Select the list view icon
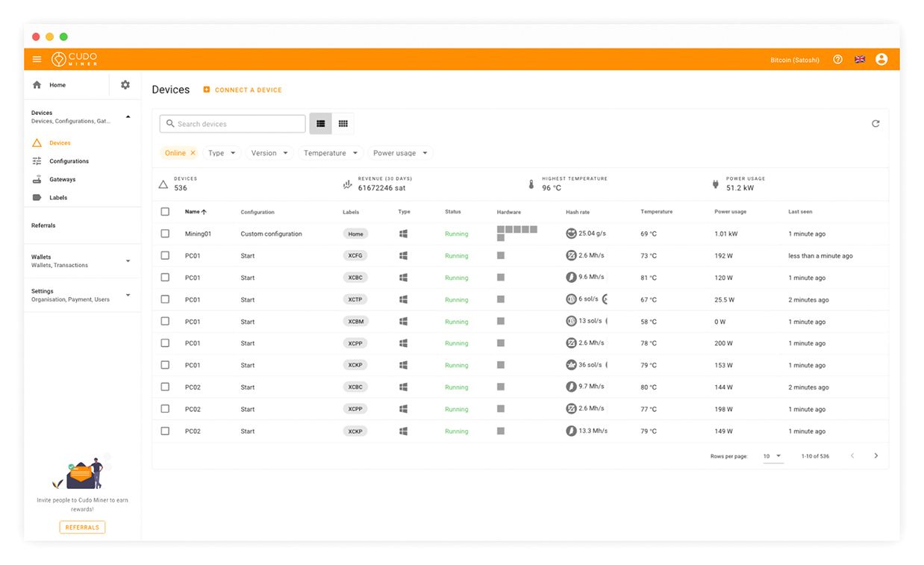The image size is (924, 565). tap(320, 123)
